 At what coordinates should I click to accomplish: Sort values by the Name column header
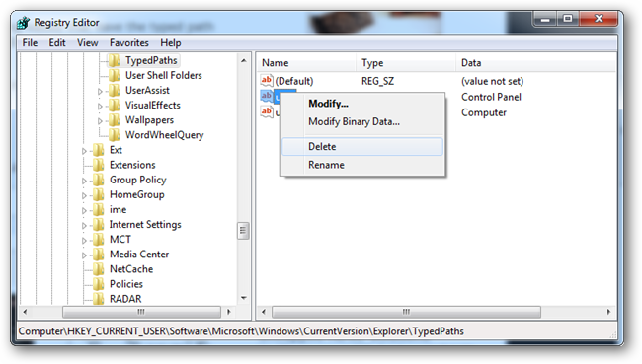(x=306, y=63)
